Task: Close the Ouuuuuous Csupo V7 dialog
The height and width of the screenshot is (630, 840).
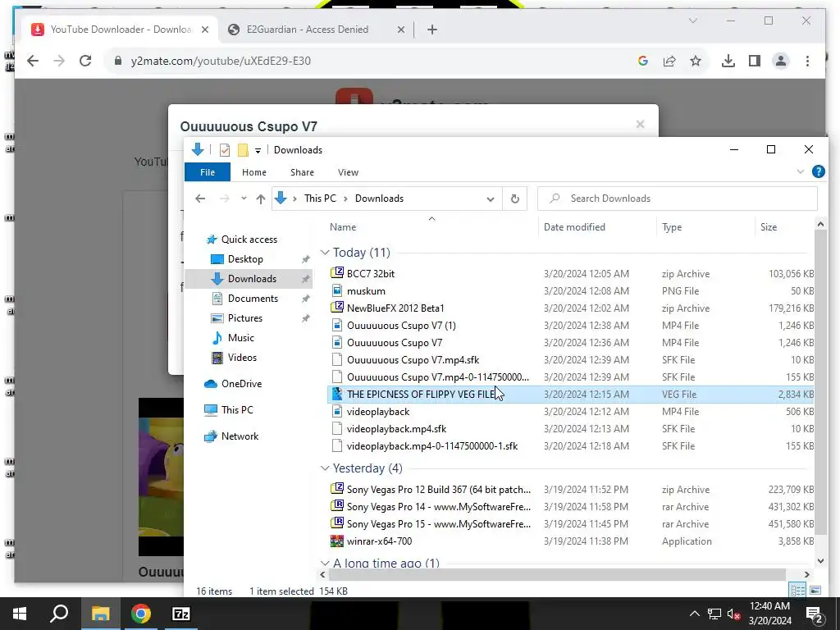Action: tap(640, 125)
